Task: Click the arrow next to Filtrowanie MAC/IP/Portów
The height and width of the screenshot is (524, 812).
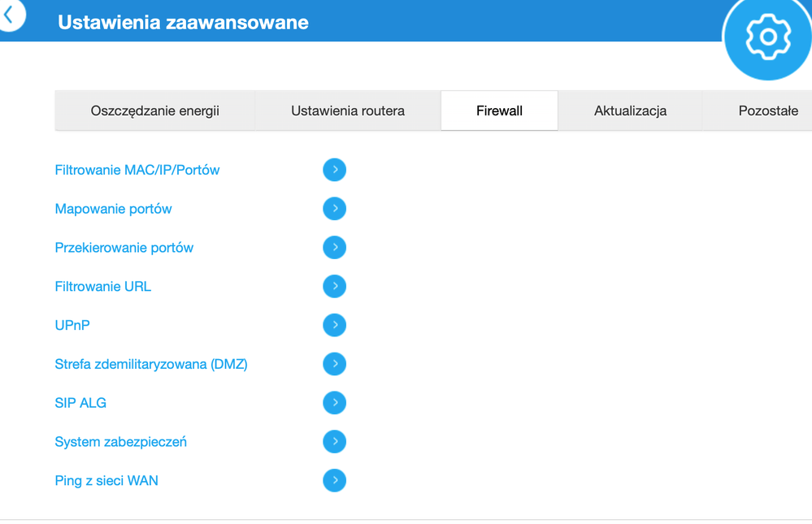Action: pos(334,170)
